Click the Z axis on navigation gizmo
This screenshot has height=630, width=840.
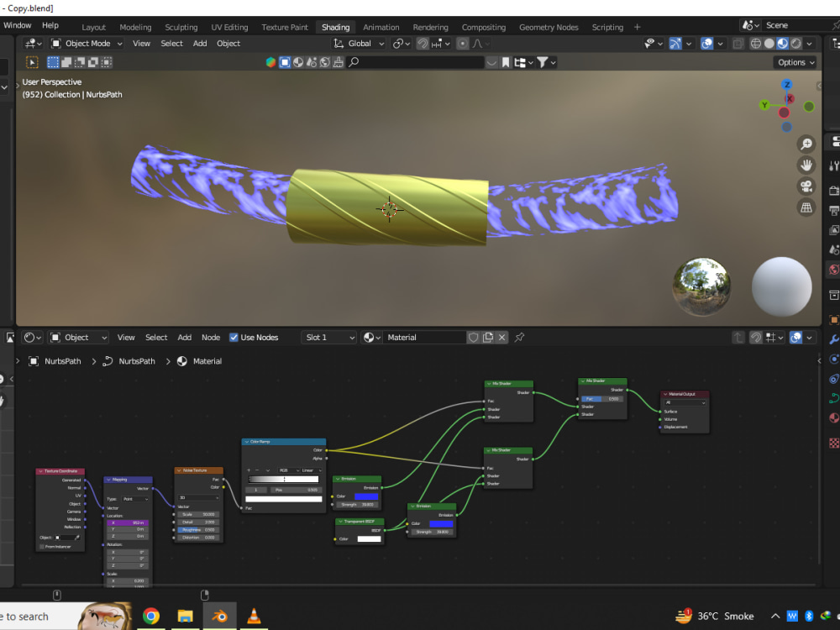point(786,85)
